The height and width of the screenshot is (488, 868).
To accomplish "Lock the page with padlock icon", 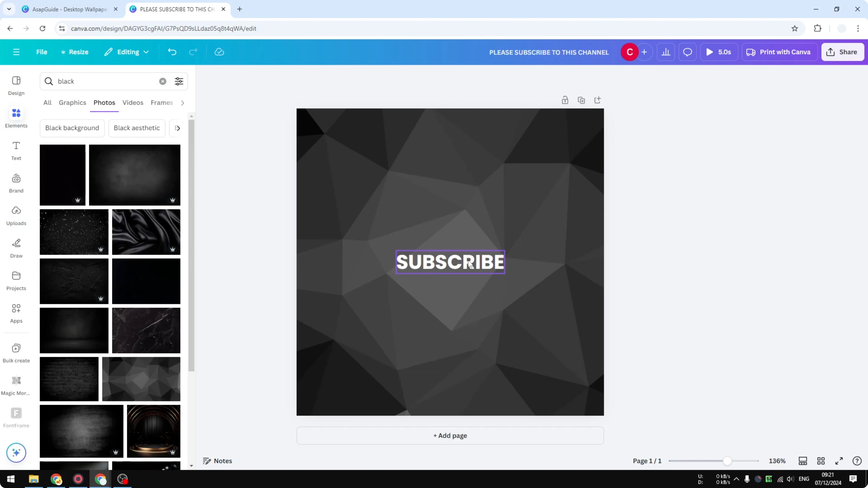I will click(x=565, y=100).
